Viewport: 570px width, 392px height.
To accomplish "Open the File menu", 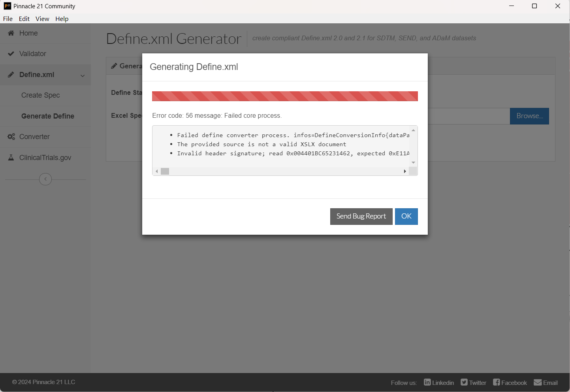I will pyautogui.click(x=8, y=19).
